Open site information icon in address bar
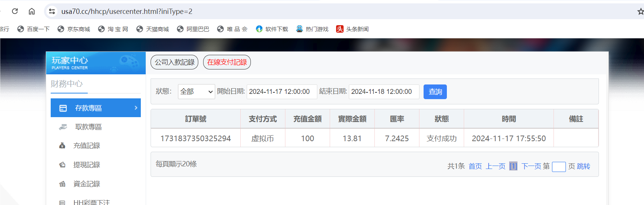 [x=52, y=11]
